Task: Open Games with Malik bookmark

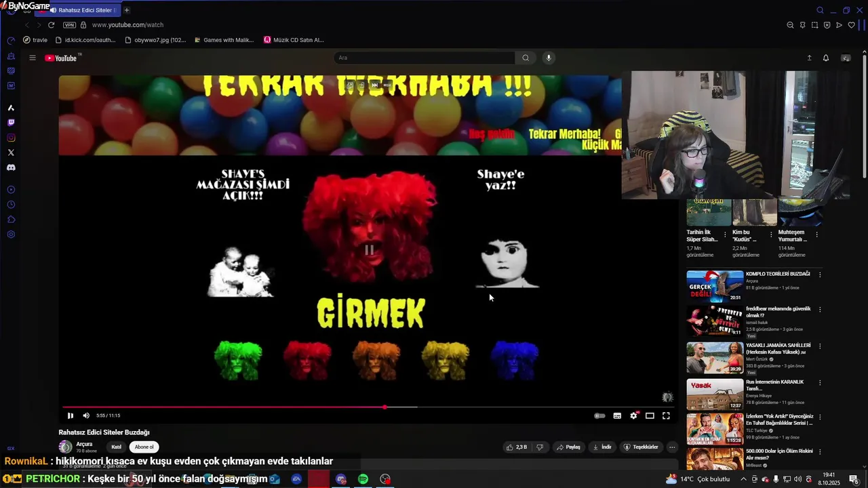Action: [x=224, y=40]
